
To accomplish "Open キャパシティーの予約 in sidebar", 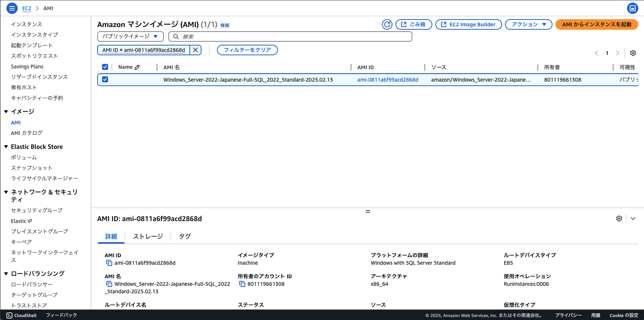I will pos(37,98).
